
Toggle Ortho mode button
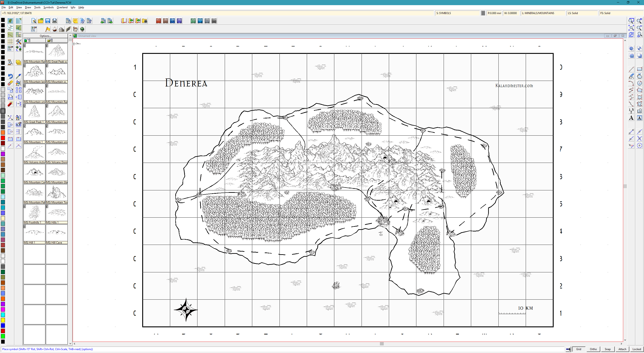[x=593, y=349]
